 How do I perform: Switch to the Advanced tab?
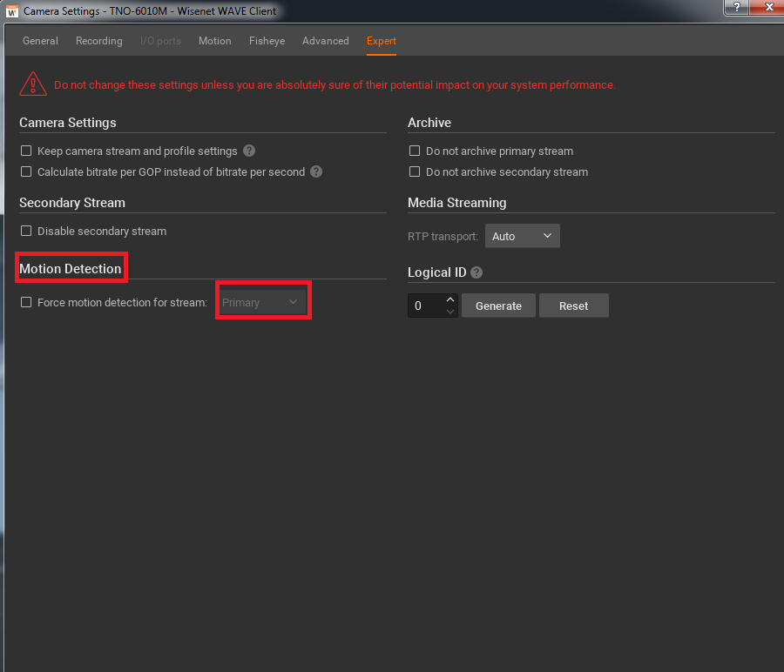tap(326, 41)
